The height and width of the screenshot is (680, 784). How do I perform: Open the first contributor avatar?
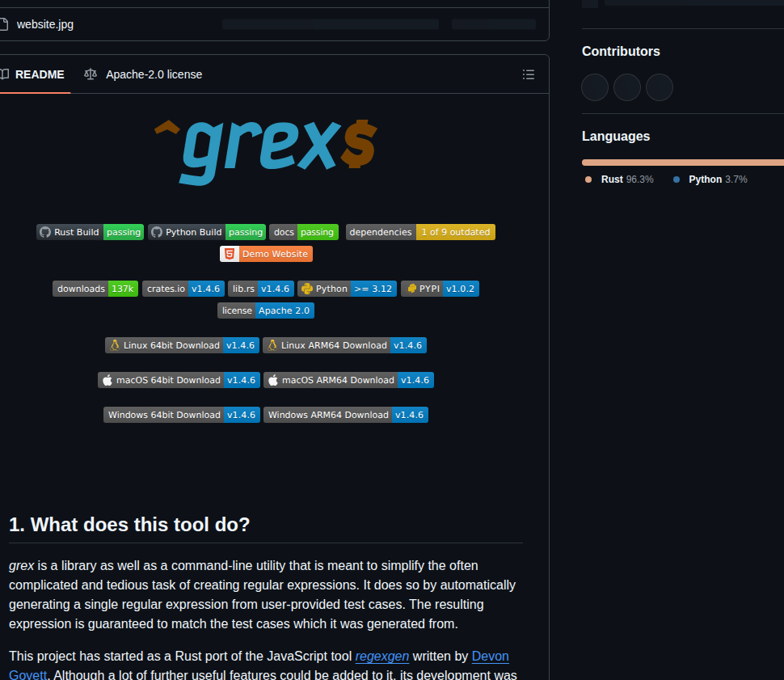[x=595, y=87]
